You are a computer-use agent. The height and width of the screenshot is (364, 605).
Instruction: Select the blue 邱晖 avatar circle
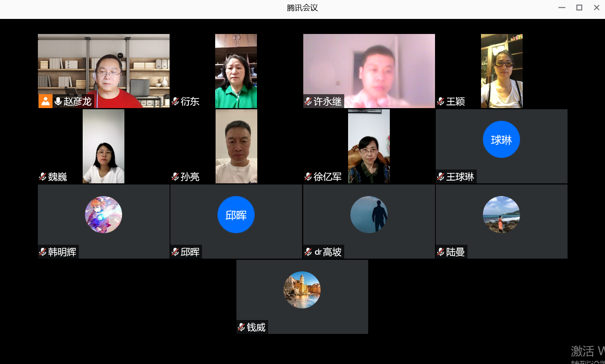[236, 215]
